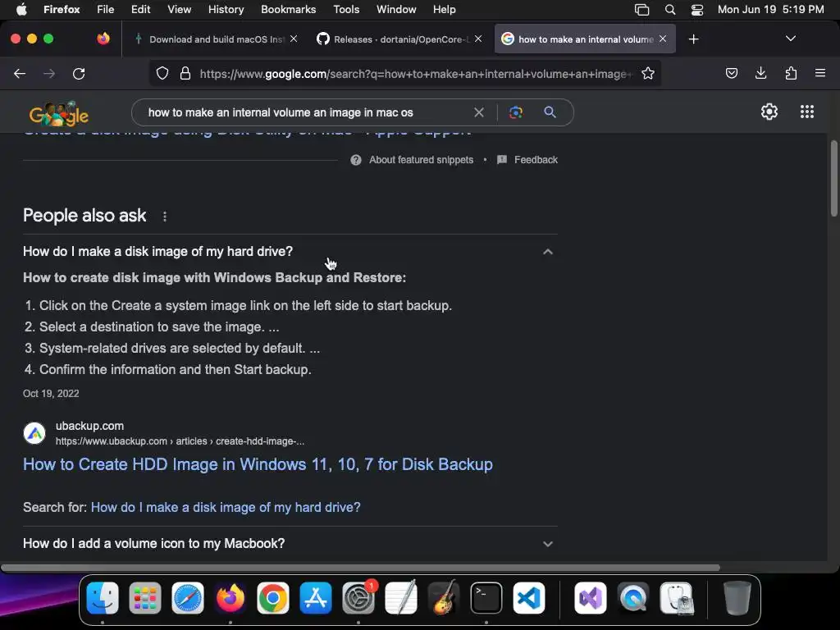Click the vertical page scrollbar thumb
Viewport: 840px width, 630px height.
pos(833,178)
